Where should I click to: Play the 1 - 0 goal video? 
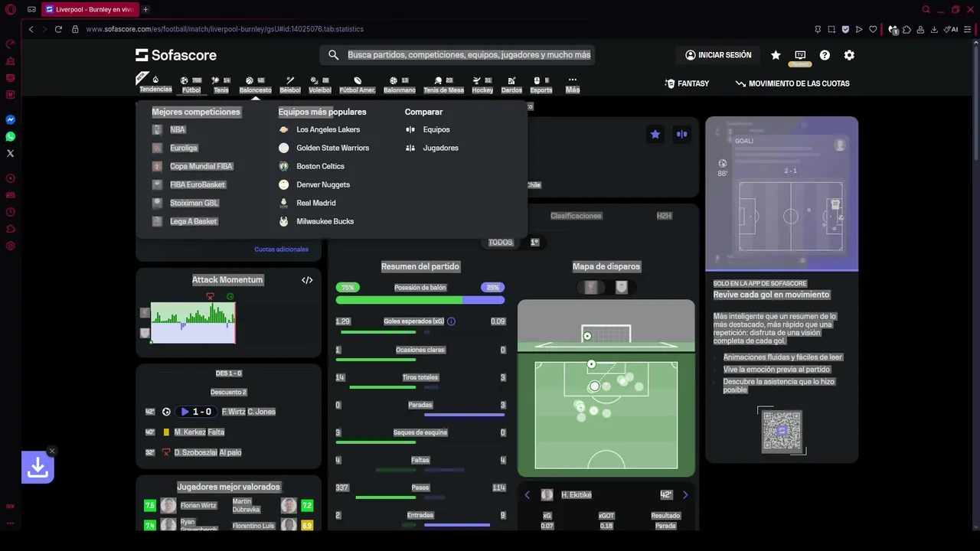click(x=195, y=412)
